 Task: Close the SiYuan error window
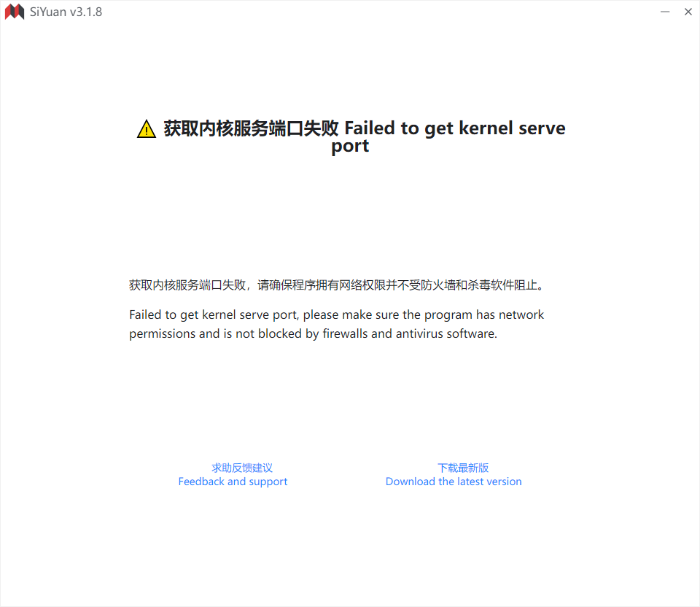pos(688,12)
